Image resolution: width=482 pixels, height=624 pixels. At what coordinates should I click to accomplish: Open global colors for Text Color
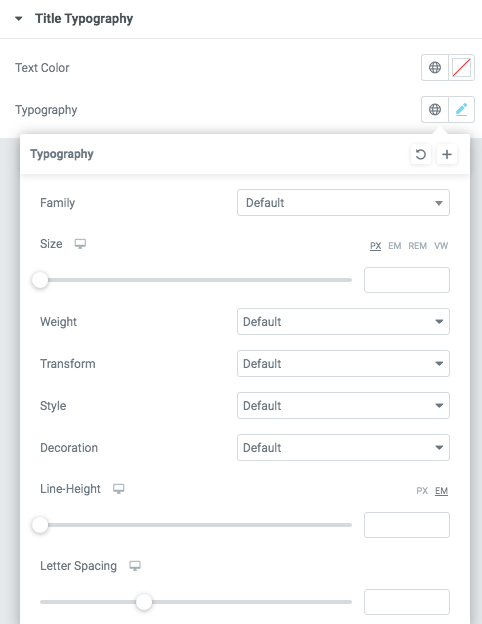(435, 68)
